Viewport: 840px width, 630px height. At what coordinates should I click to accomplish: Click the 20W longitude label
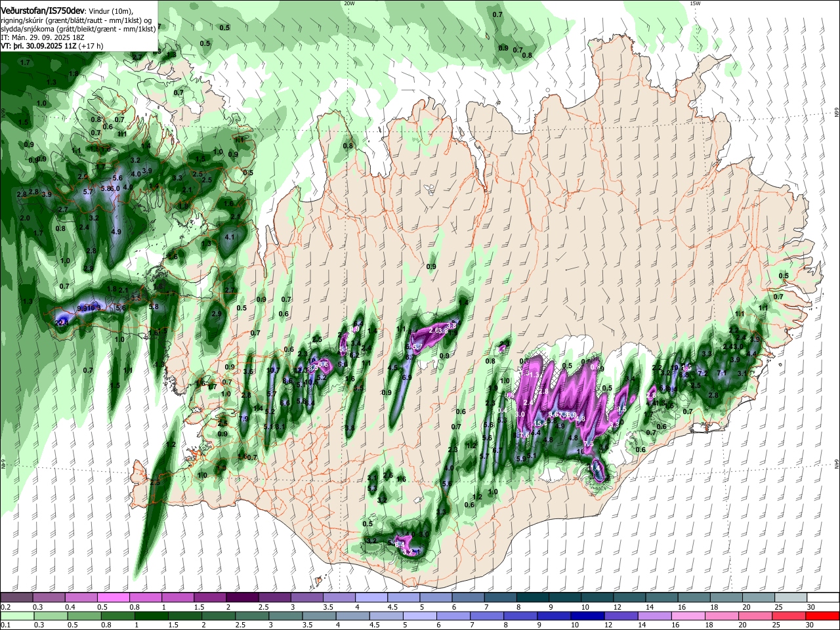pos(349,3)
